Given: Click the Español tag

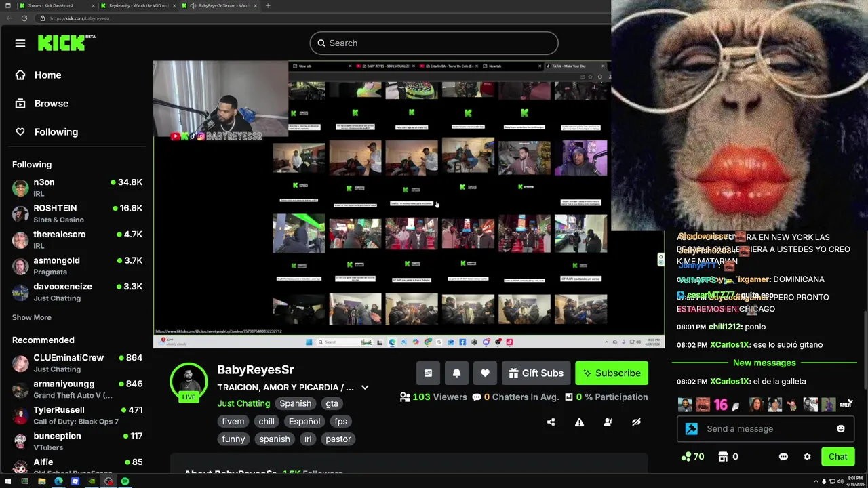Looking at the screenshot, I should point(304,422).
